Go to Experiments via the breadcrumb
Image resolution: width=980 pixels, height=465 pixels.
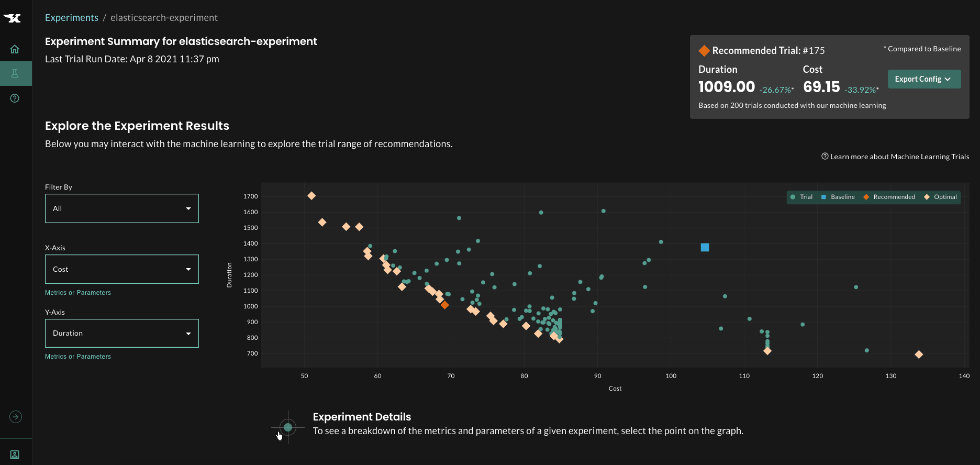(72, 18)
